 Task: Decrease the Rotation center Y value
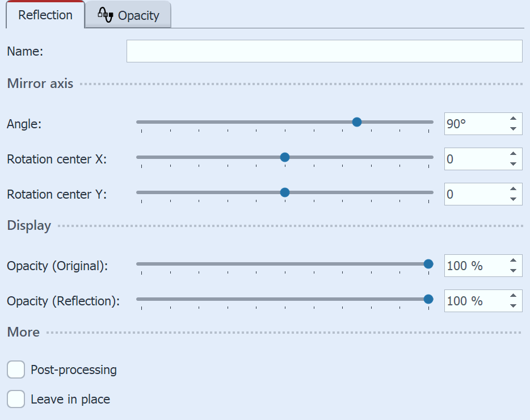[514, 199]
